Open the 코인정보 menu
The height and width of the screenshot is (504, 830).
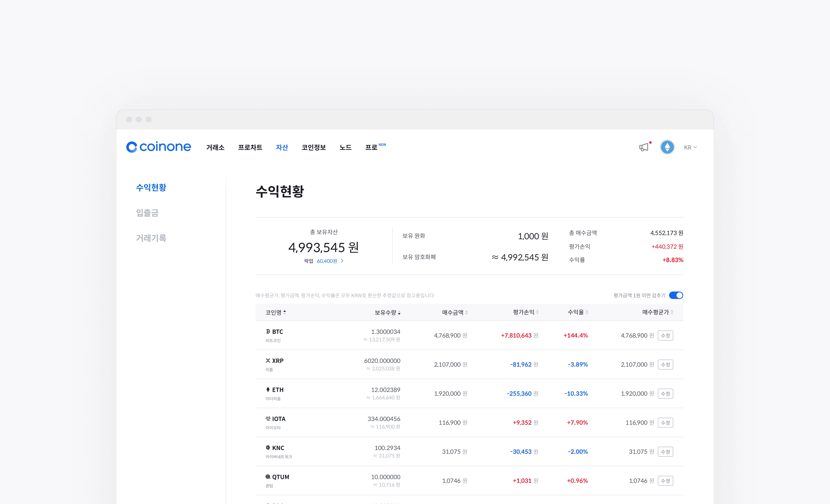314,147
